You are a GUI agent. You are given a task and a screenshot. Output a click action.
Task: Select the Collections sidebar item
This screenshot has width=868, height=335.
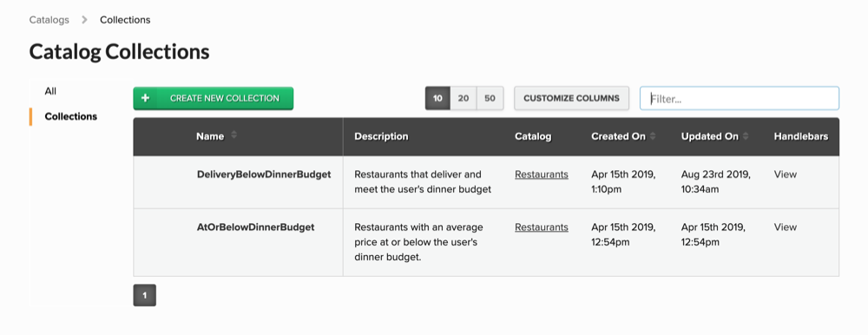[71, 116]
